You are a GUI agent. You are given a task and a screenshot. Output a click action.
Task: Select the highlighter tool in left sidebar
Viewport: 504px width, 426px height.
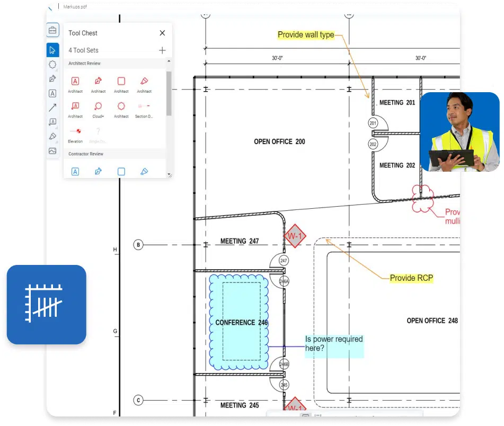(52, 136)
